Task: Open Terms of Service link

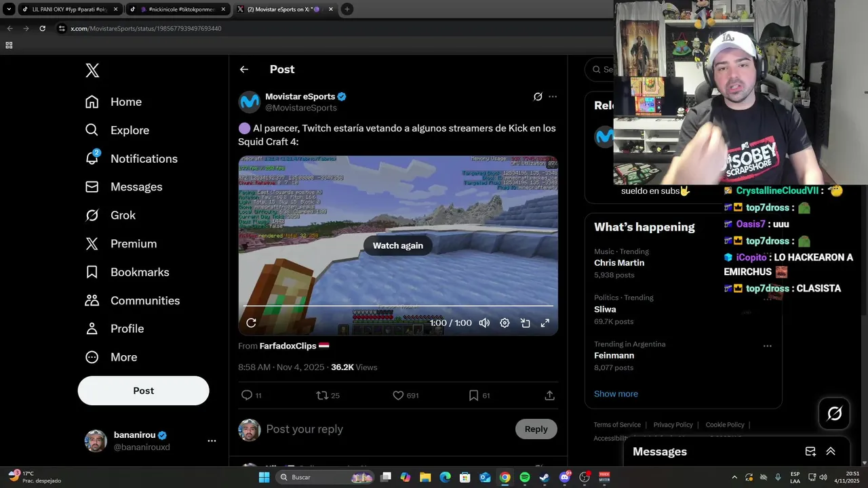Action: click(617, 425)
